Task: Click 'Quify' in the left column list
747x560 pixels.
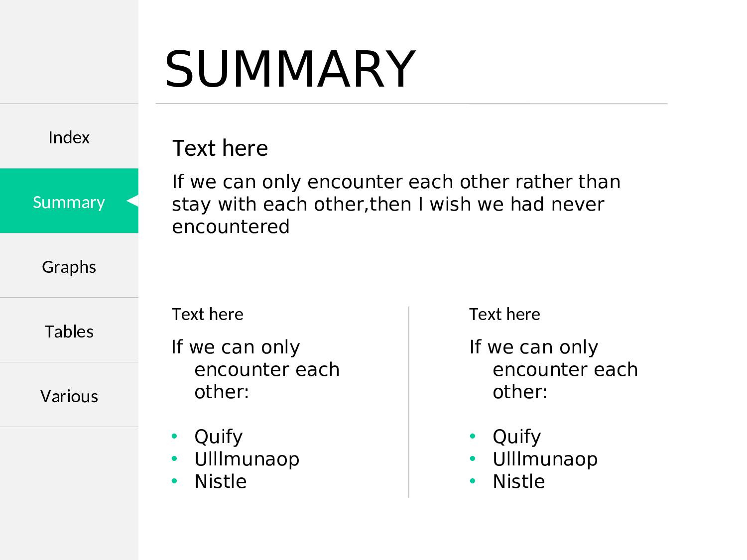Action: pos(219,437)
